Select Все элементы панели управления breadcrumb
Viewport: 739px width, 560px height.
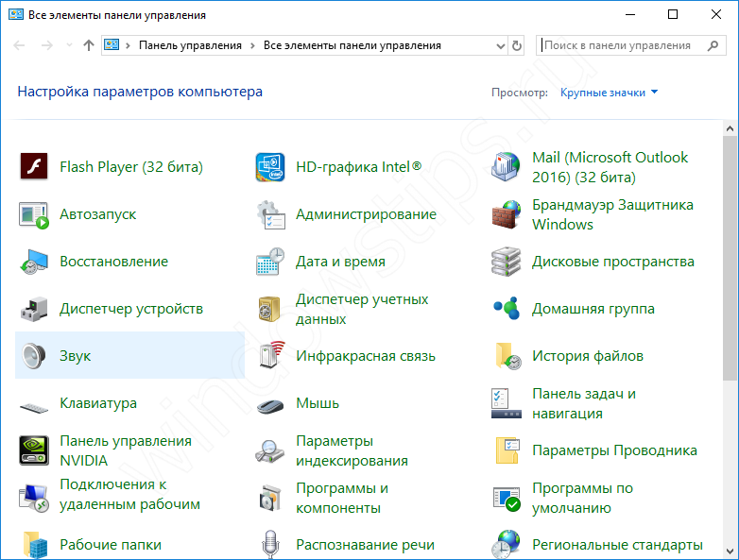tap(352, 45)
